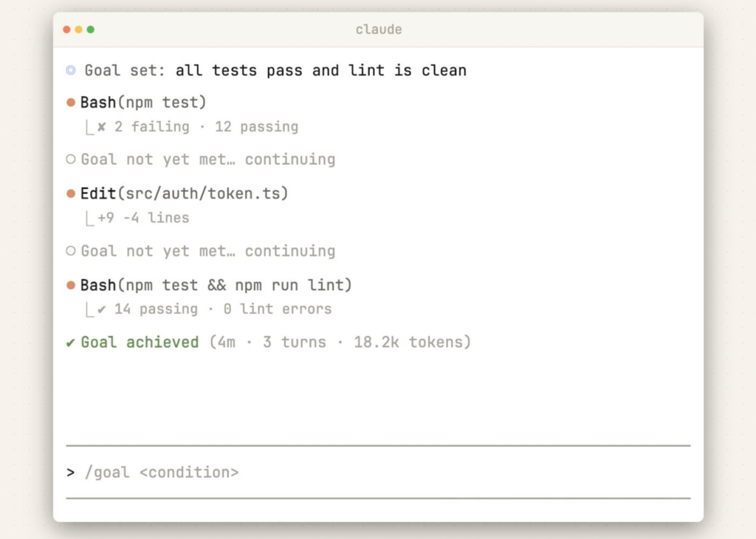Select the Bash(npm test) tool call line
The image size is (756, 539).
pos(143,103)
